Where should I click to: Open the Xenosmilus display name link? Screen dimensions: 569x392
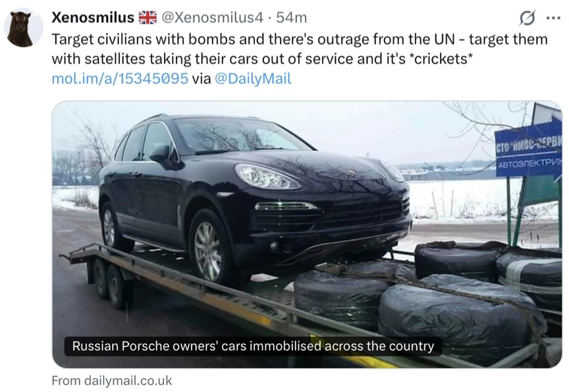[93, 17]
